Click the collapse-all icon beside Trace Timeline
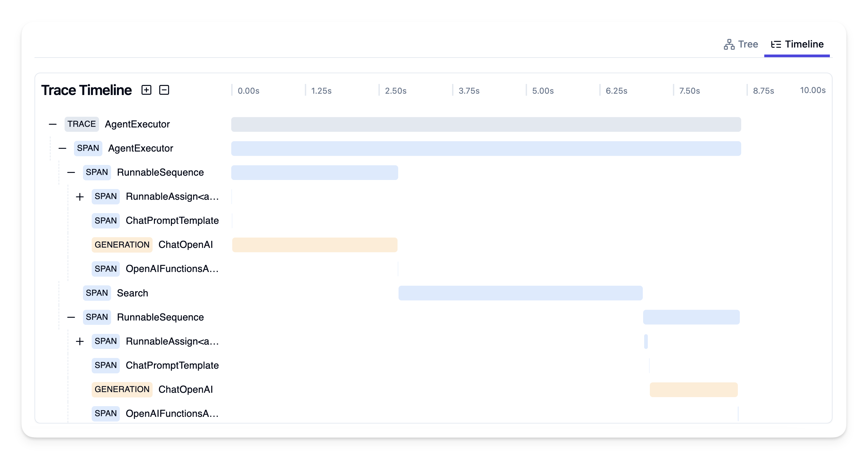Image resolution: width=868 pixels, height=459 pixels. point(164,90)
